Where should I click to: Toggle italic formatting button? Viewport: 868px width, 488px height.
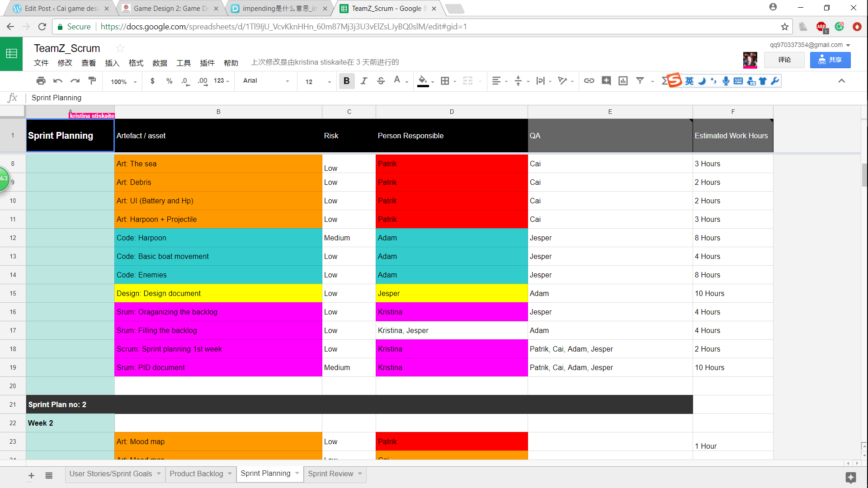point(363,81)
